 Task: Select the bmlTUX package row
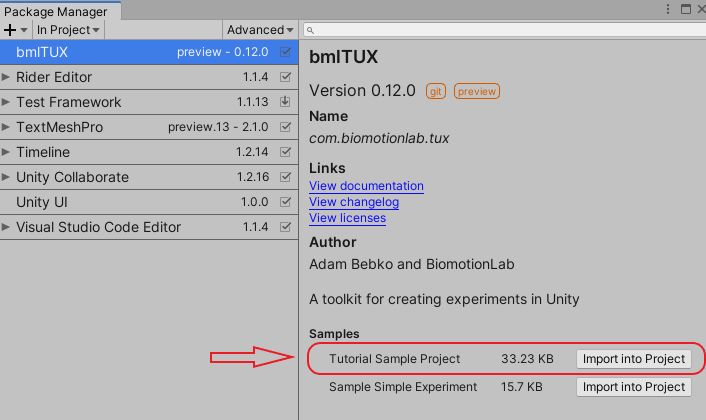(149, 52)
